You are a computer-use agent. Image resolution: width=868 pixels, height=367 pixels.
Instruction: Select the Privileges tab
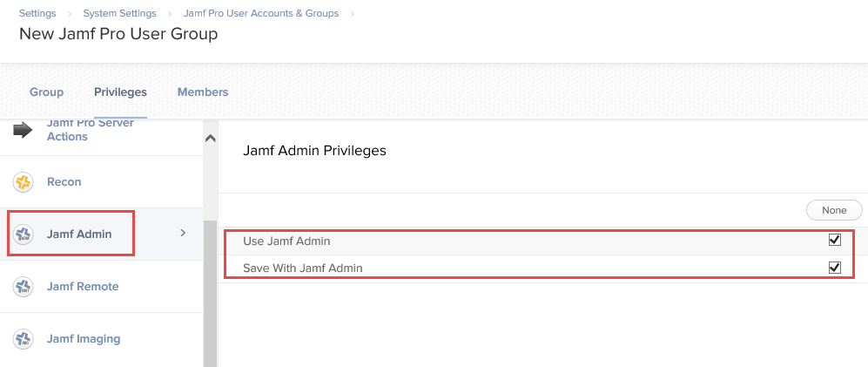[120, 92]
